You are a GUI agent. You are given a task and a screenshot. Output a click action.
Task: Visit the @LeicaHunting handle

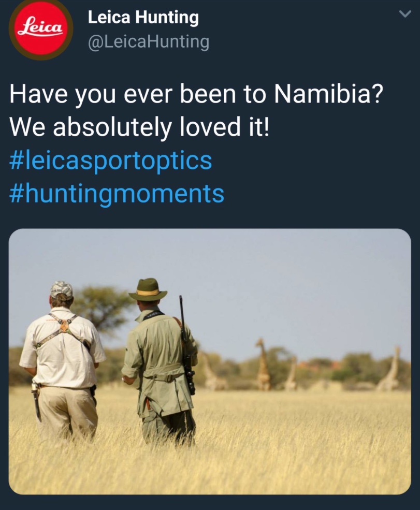click(149, 42)
